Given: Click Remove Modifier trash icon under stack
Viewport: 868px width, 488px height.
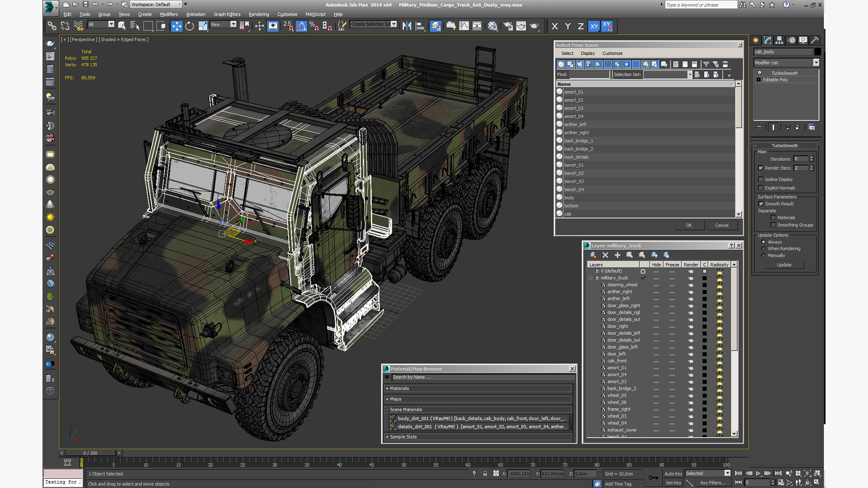Looking at the screenshot, I should 797,127.
